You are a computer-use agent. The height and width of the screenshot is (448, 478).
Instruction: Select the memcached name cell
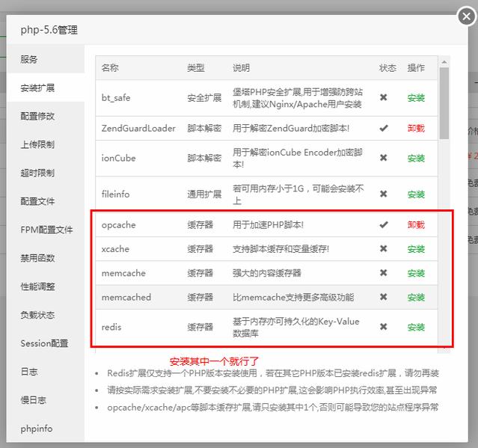point(126,297)
